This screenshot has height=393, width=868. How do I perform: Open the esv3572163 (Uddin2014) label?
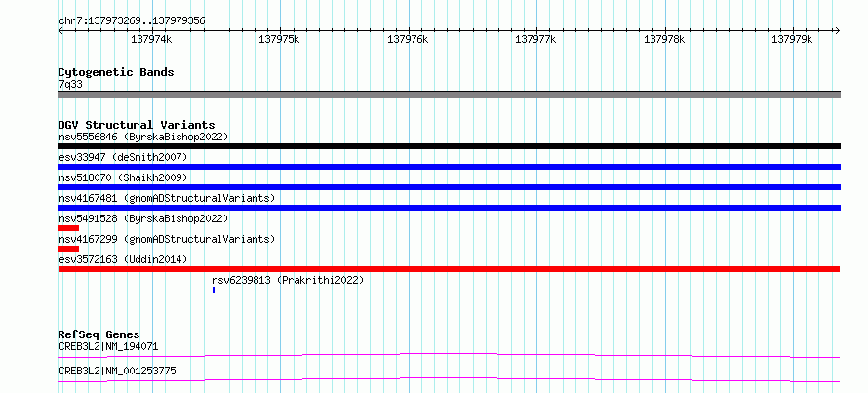click(123, 259)
